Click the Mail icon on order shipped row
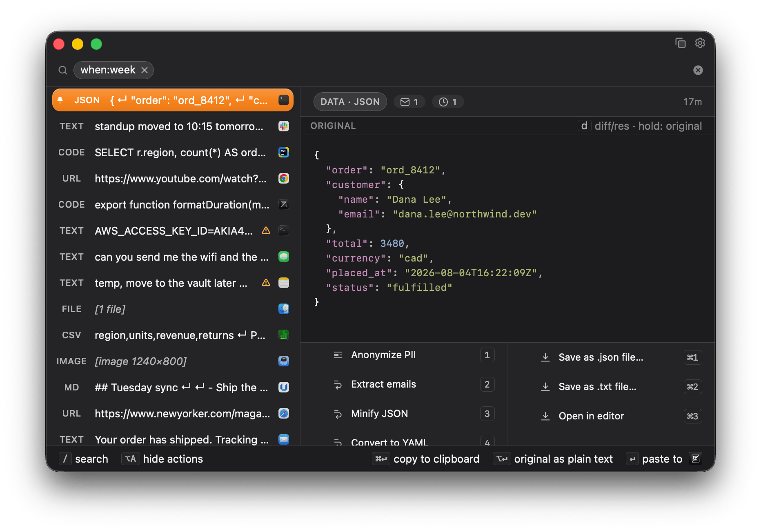The image size is (761, 532). 284,439
